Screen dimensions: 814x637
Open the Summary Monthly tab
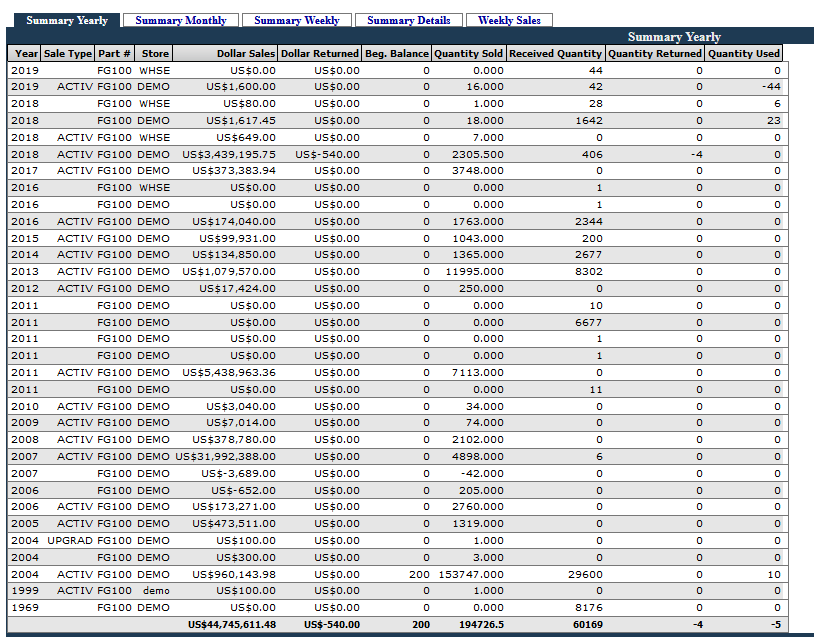pyautogui.click(x=181, y=20)
